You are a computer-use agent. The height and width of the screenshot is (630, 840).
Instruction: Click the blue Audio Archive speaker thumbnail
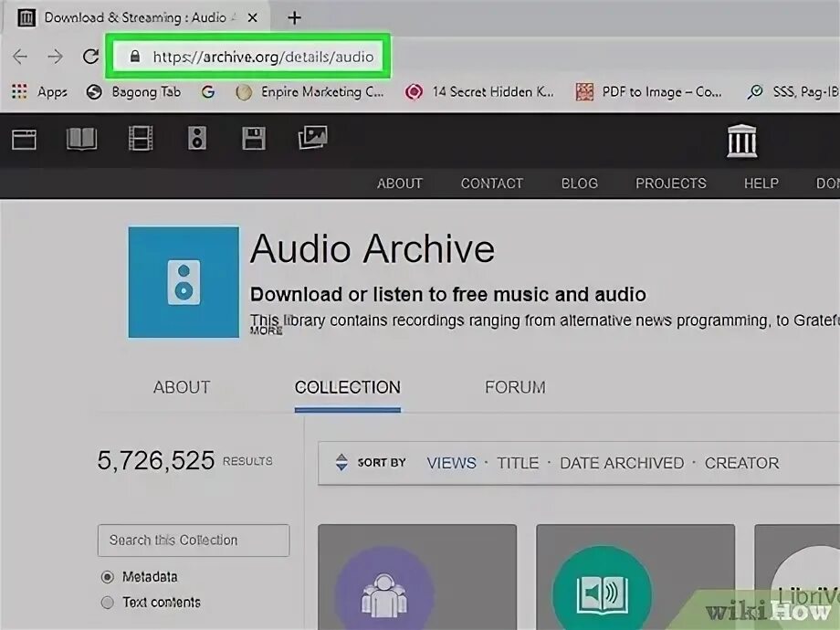pos(184,282)
